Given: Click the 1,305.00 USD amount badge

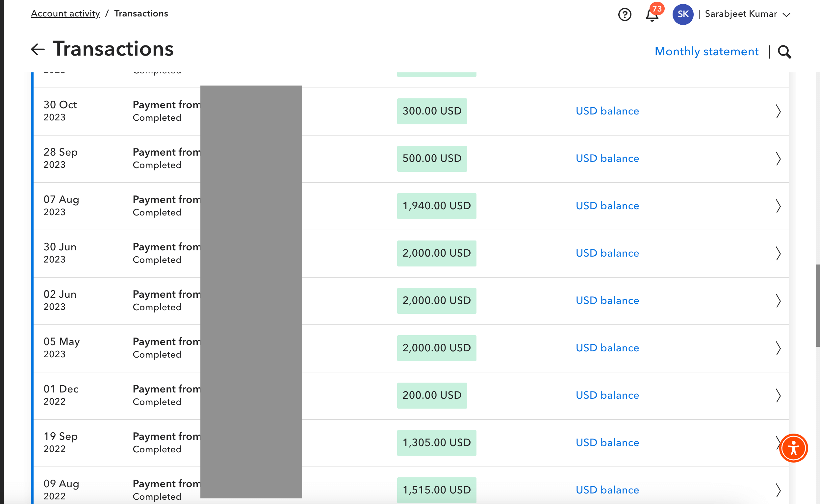Looking at the screenshot, I should pyautogui.click(x=436, y=442).
